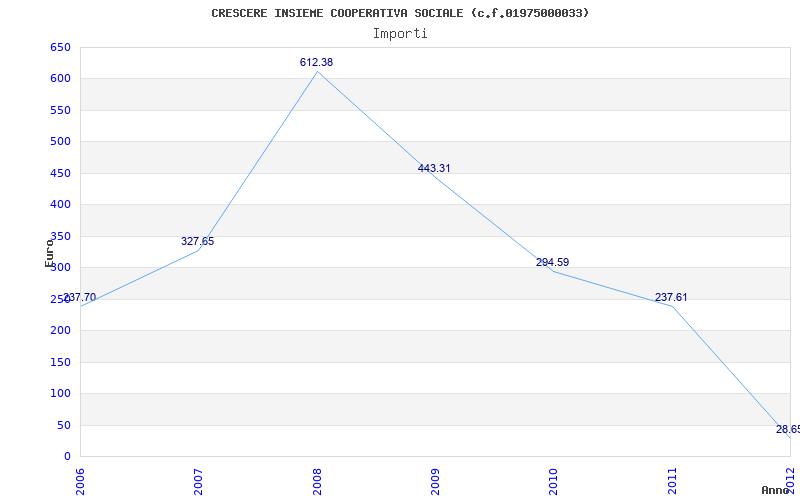Select the 237.70 data label

80,297
